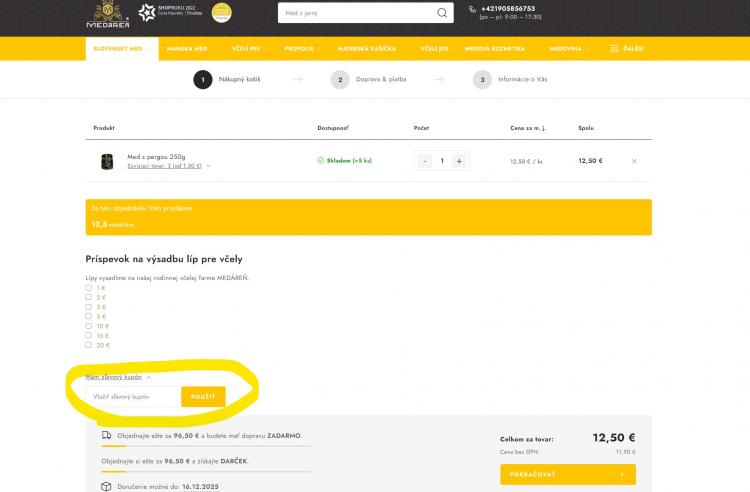Click the phone icon in header
The width and height of the screenshot is (750, 492).
472,10
